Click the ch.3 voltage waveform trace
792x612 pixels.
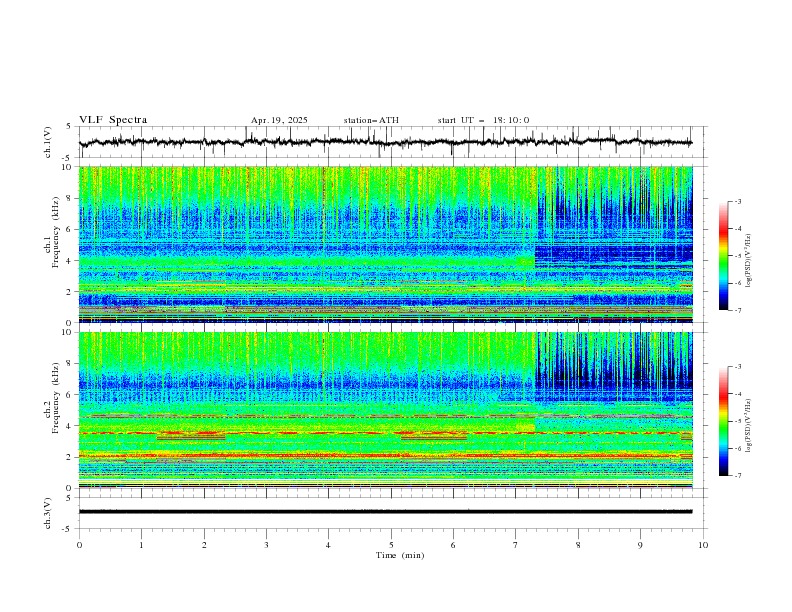click(x=385, y=512)
